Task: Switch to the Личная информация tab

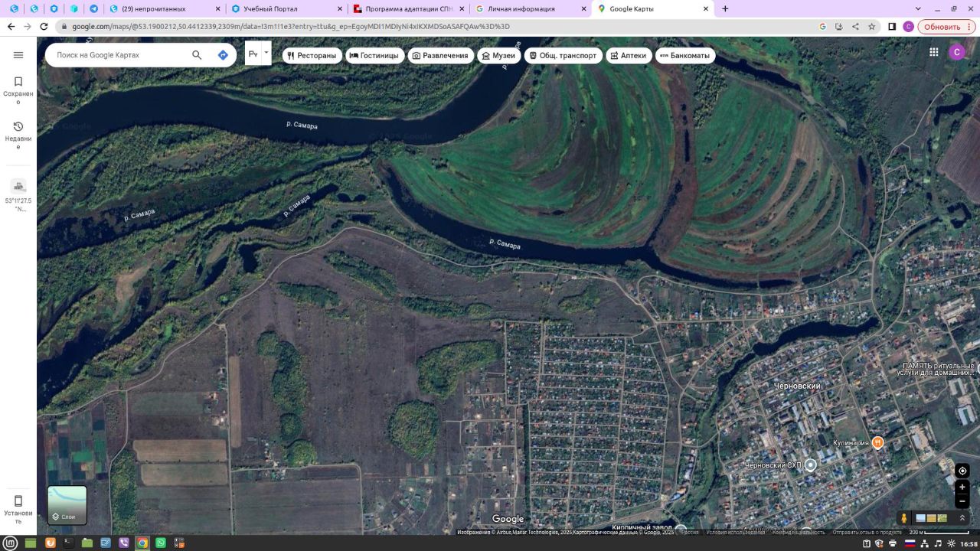Action: 530,9
